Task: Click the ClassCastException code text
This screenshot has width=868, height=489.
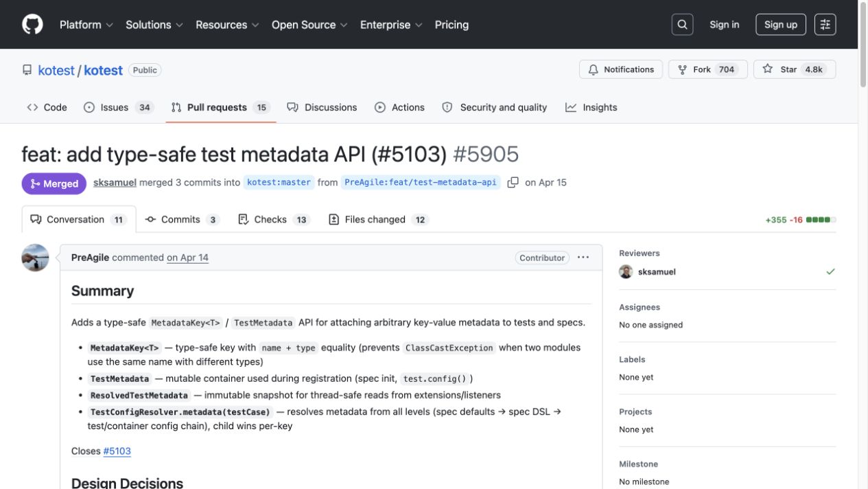Action: click(449, 348)
